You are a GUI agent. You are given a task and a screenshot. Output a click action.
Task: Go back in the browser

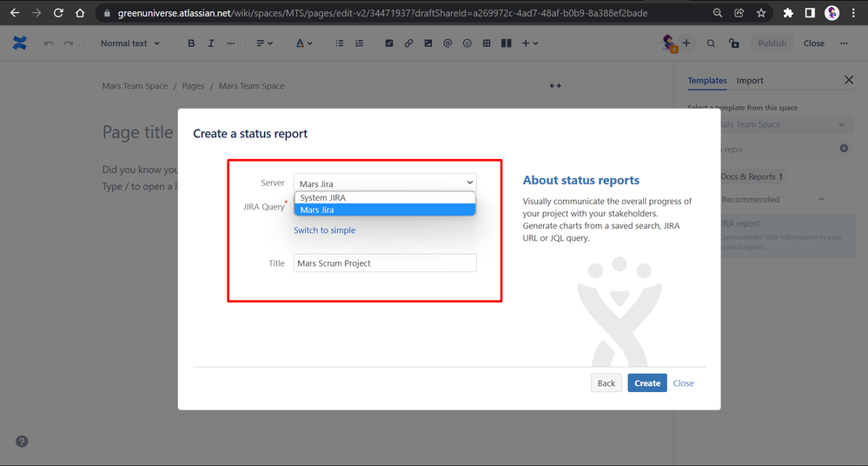tap(15, 13)
